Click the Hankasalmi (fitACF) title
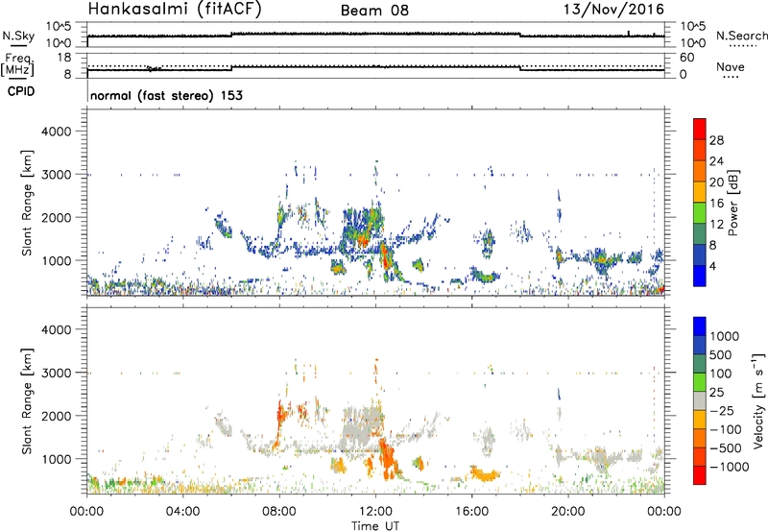This screenshot has height=532, width=768. click(175, 10)
